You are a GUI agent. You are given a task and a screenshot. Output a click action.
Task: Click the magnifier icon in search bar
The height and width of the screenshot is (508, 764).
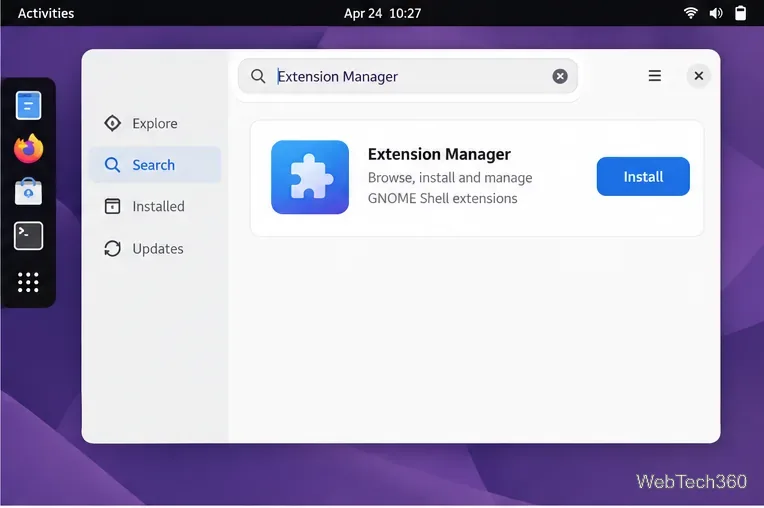[x=258, y=76]
